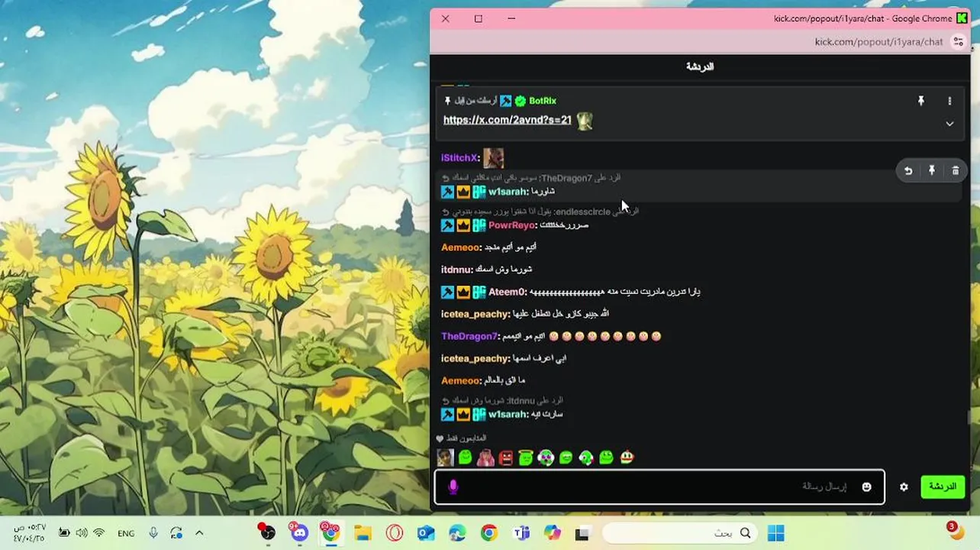This screenshot has width=980, height=550.
Task: Insert the halo green emote
Action: (525, 458)
